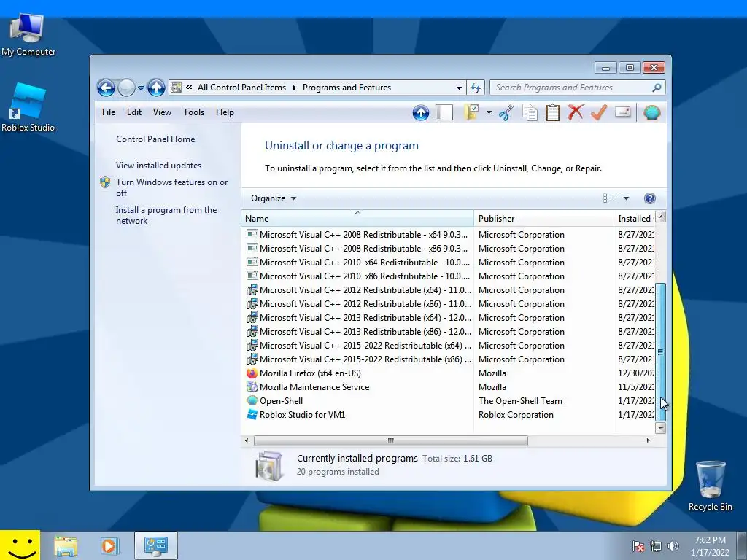The width and height of the screenshot is (747, 560).
Task: Click the Copy toolbar icon
Action: pos(530,113)
